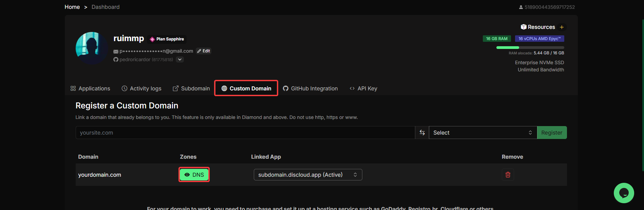Click the 16 vCPUs AMD Epyc badge
Viewport: 644px width, 210px height.
point(539,39)
